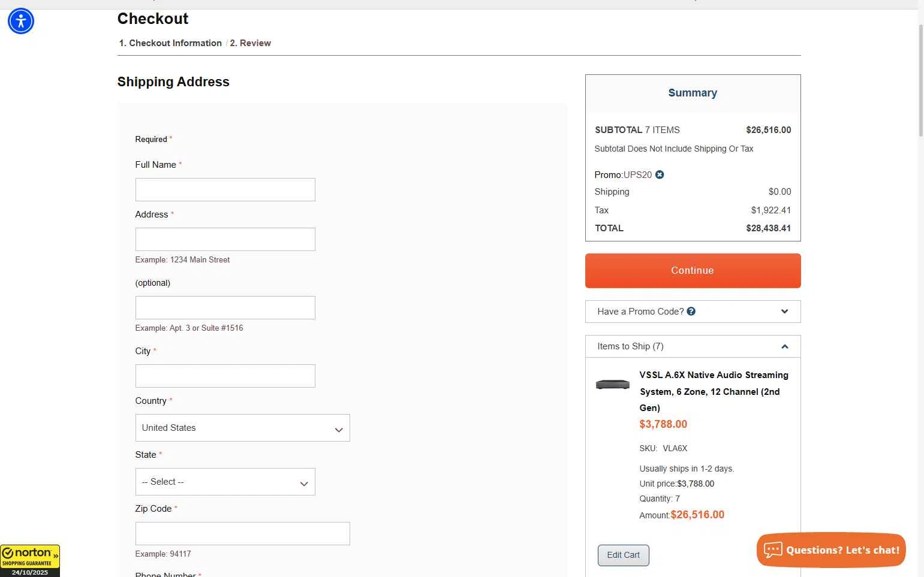
Task: Open the accessibility options icon
Action: (21, 21)
